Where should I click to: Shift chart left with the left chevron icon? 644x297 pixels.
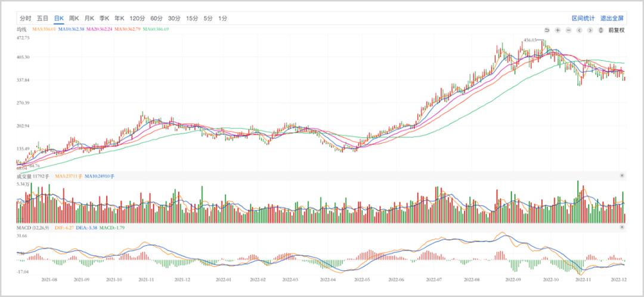click(x=579, y=30)
